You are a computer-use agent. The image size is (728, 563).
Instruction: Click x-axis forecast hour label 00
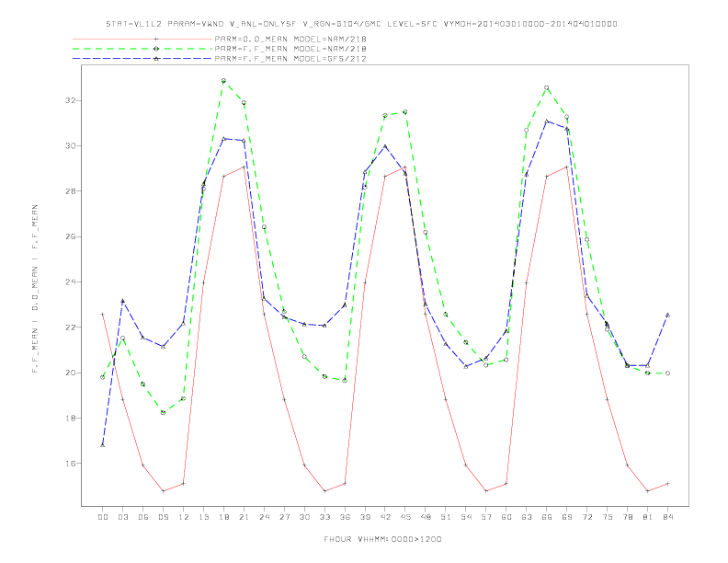coord(103,517)
